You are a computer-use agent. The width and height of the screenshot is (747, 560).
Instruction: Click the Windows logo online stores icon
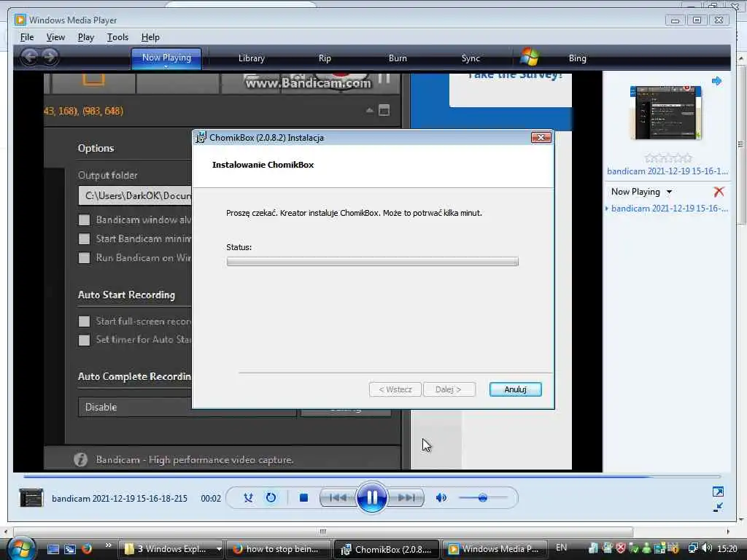click(x=529, y=57)
